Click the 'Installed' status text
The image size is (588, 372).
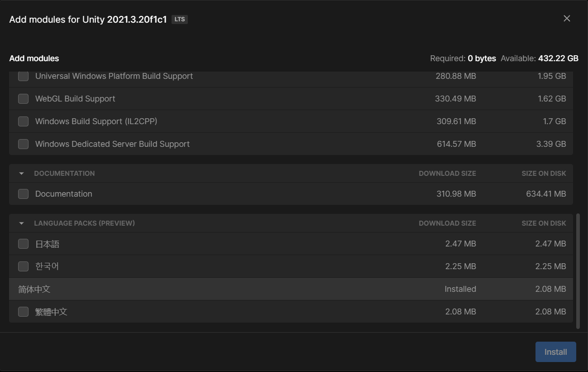tap(460, 289)
